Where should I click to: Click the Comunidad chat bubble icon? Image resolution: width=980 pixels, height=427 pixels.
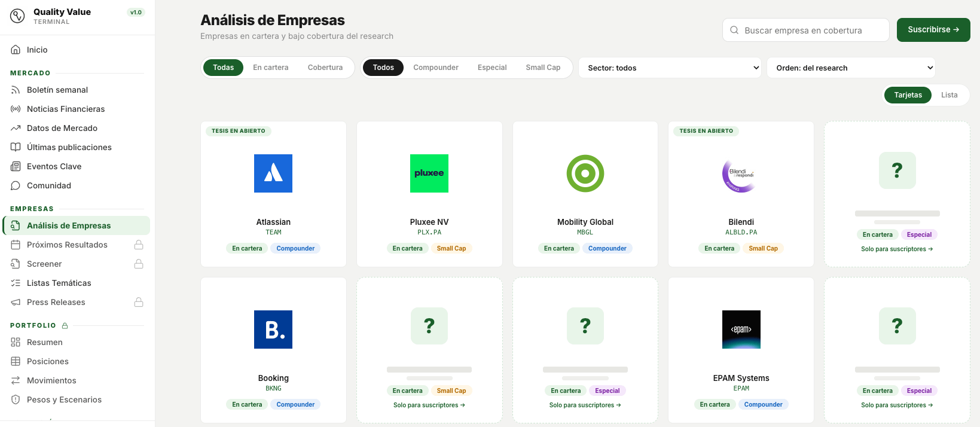click(16, 185)
